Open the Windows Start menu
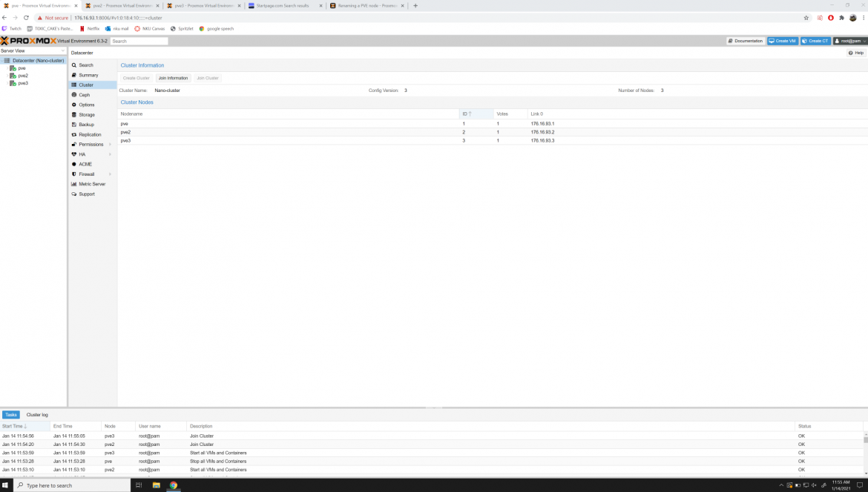This screenshot has width=868, height=492. pyautogui.click(x=5, y=485)
